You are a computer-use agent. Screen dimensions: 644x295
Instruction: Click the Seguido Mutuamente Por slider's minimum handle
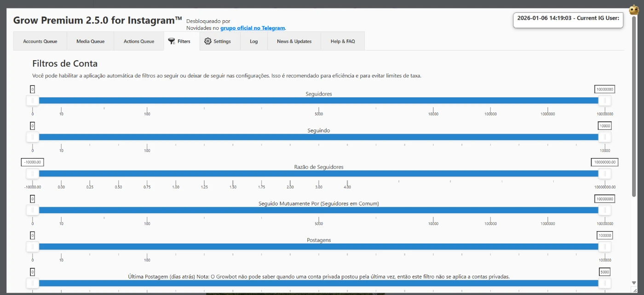33,210
